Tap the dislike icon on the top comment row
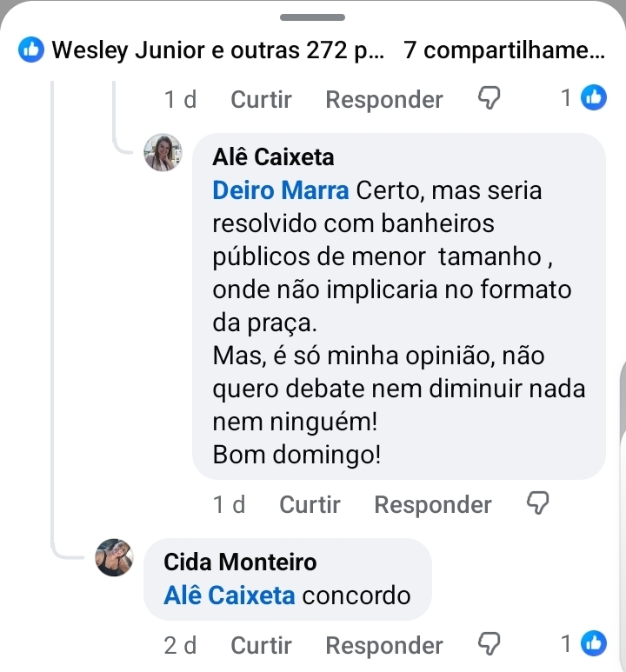 click(x=491, y=99)
